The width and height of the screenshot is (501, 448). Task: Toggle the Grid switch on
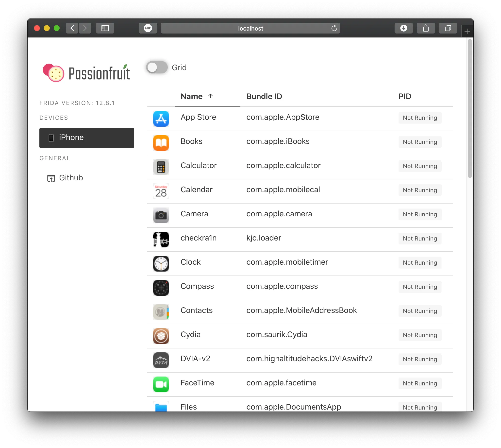coord(157,68)
